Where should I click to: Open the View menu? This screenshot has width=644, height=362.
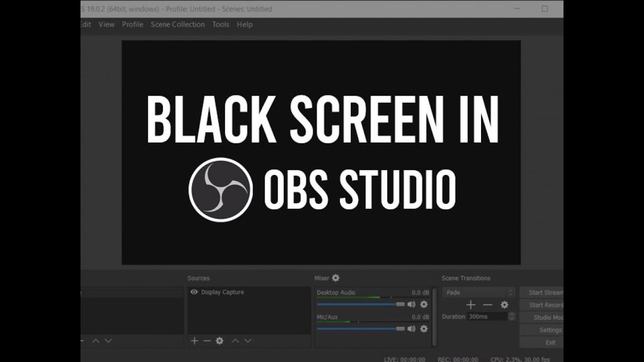pyautogui.click(x=106, y=24)
